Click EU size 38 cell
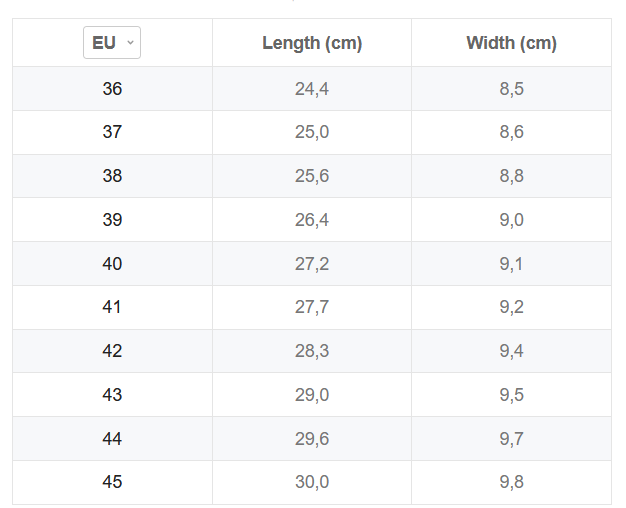This screenshot has width=626, height=508. click(112, 176)
